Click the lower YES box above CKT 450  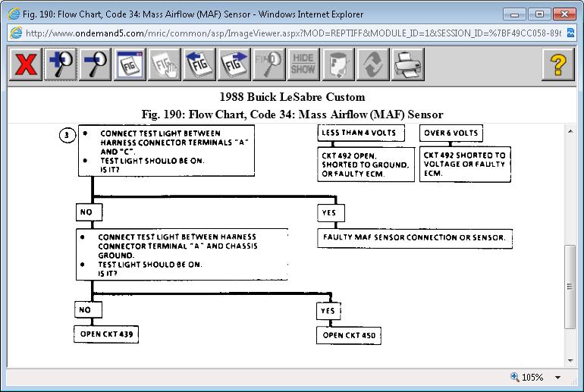pyautogui.click(x=328, y=311)
